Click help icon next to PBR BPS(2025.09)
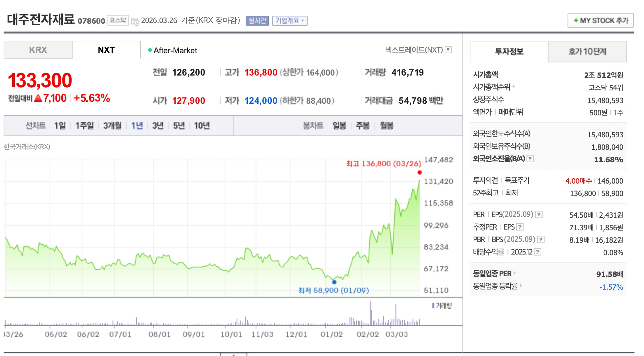 [x=541, y=239]
